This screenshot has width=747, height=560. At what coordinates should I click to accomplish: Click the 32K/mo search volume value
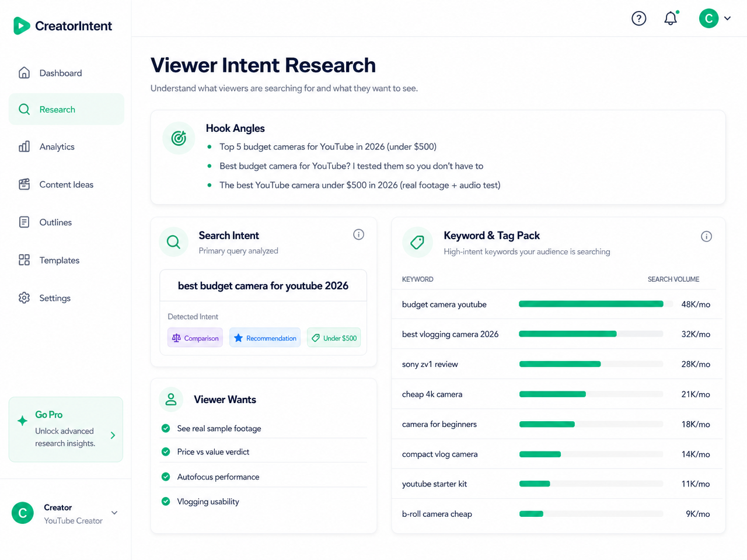(696, 334)
